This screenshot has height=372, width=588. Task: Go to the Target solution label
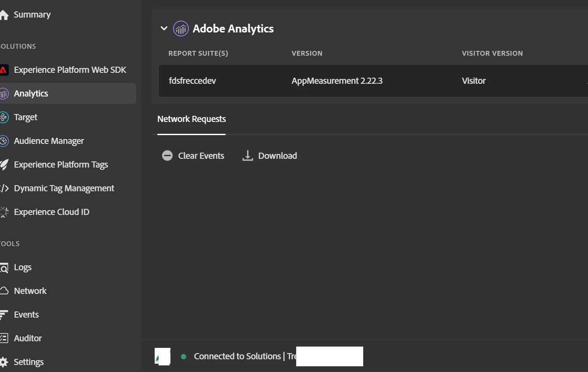click(x=26, y=117)
